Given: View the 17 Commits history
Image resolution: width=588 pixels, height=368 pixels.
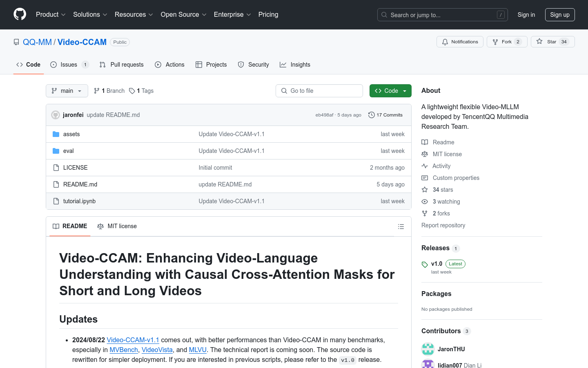Looking at the screenshot, I should pos(385,115).
